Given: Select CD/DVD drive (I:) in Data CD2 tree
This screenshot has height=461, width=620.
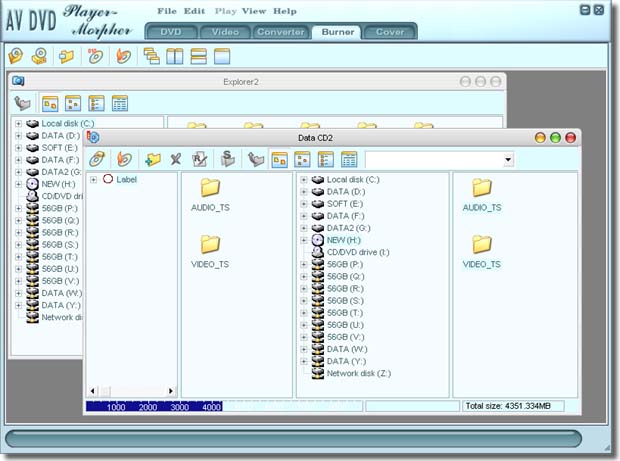Looking at the screenshot, I should (358, 252).
